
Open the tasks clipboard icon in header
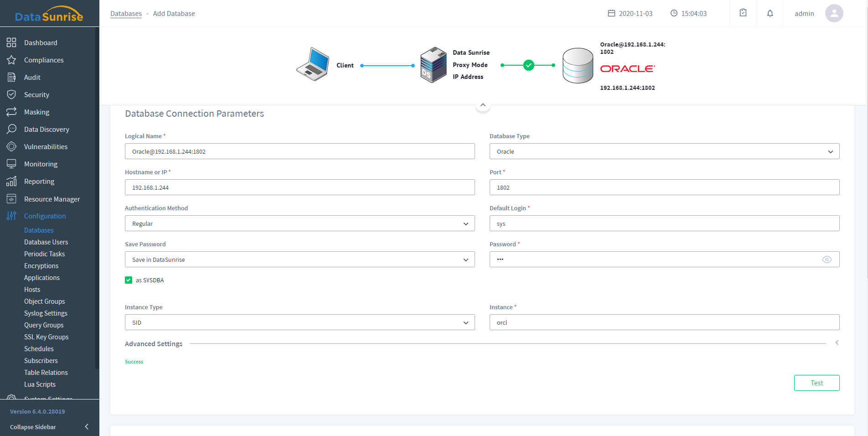tap(743, 13)
